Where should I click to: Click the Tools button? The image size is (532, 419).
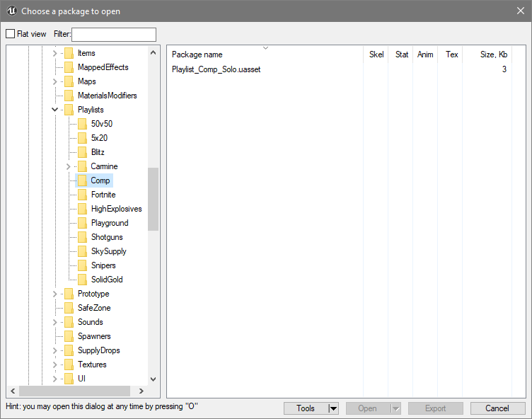pos(306,408)
